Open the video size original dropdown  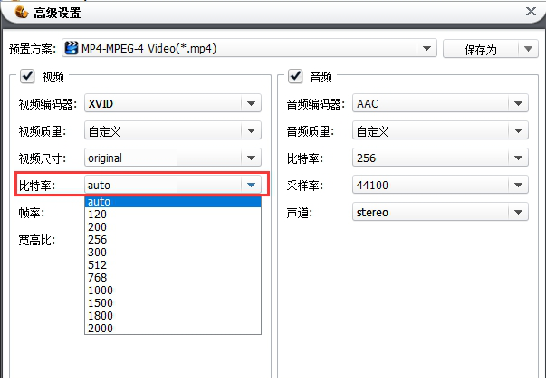pos(251,158)
